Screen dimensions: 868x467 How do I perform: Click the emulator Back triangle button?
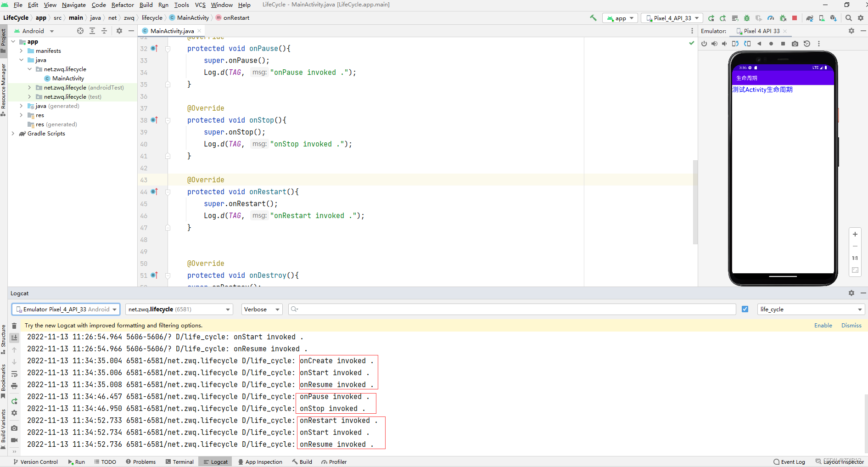(x=759, y=44)
